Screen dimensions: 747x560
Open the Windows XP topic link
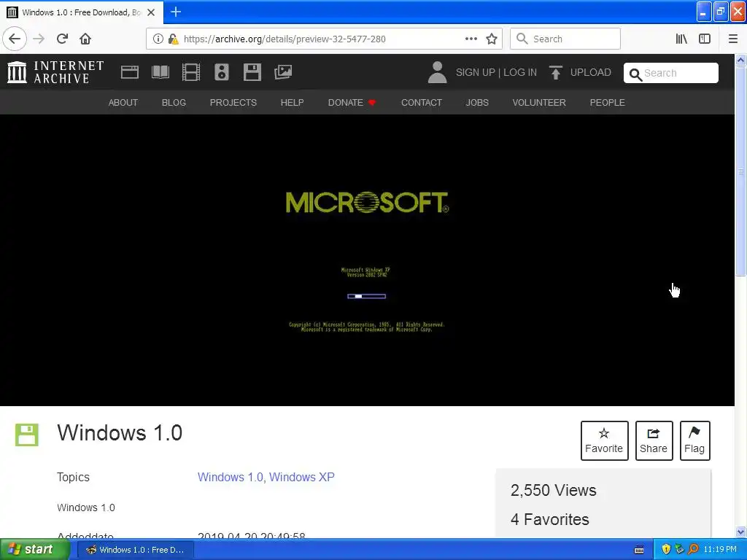[x=302, y=477]
